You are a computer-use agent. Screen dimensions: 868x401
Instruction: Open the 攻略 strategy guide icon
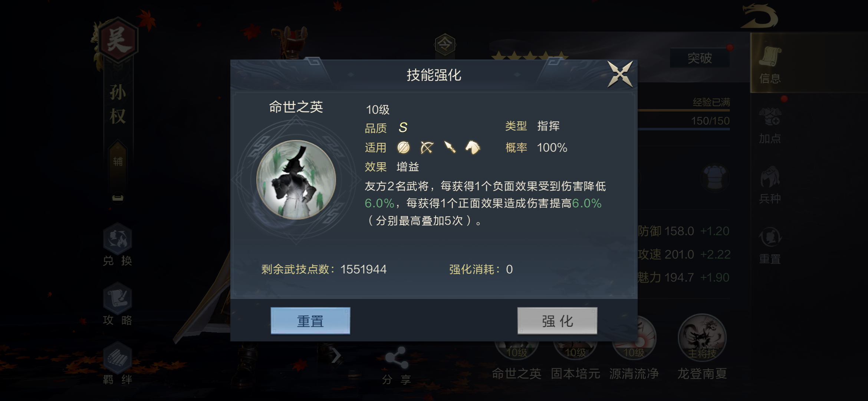click(118, 304)
